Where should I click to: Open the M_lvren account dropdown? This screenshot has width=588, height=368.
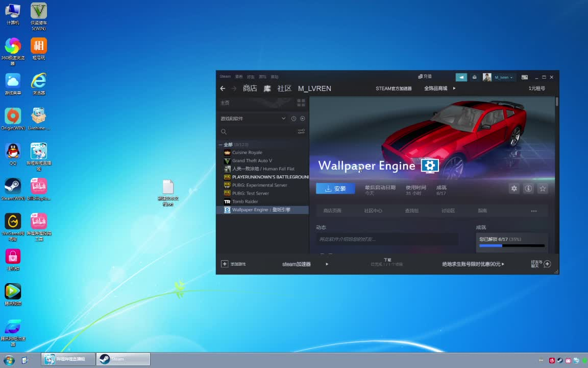pyautogui.click(x=503, y=77)
